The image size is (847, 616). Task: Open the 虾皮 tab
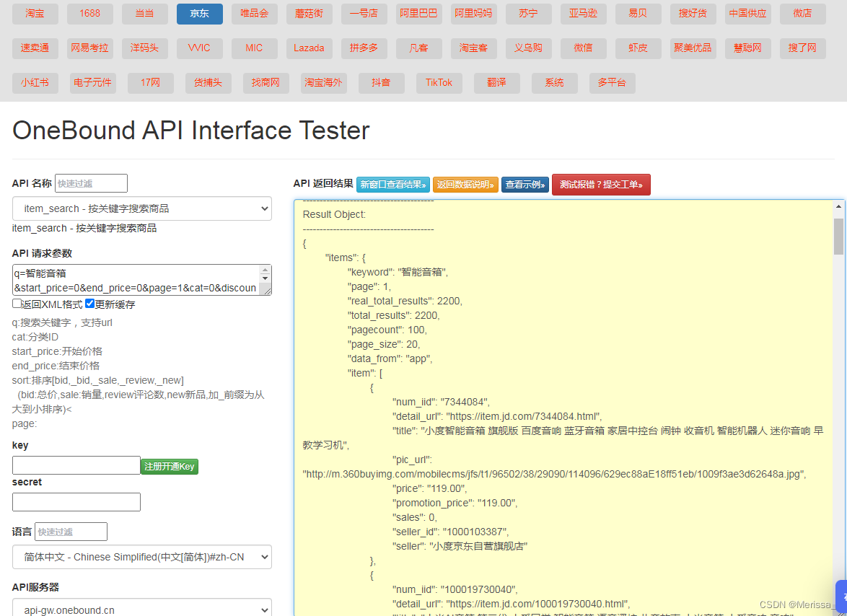(x=638, y=48)
